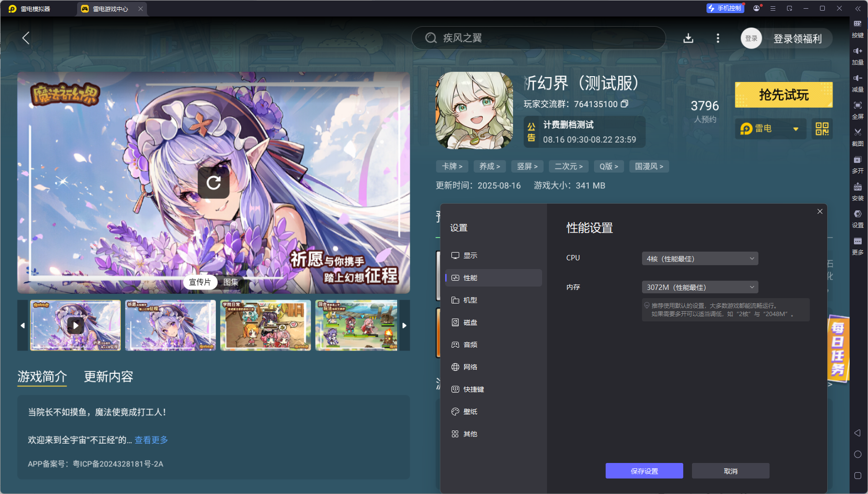Go back with the left arrow icon
Viewport: 868px width, 494px height.
[26, 38]
